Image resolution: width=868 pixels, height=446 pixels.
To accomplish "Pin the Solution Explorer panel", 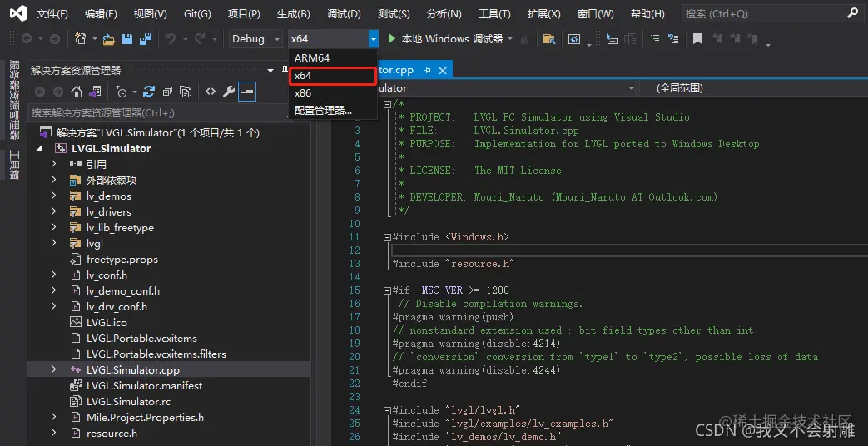I will (285, 70).
